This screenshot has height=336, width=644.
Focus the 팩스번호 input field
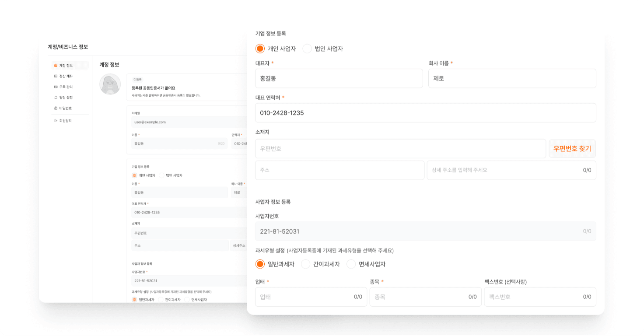point(540,297)
